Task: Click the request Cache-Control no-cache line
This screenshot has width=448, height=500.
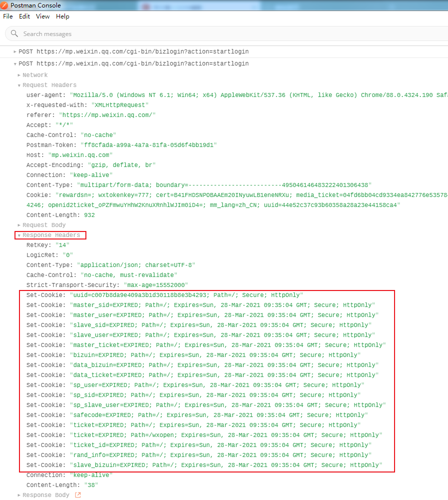Action: (71, 135)
